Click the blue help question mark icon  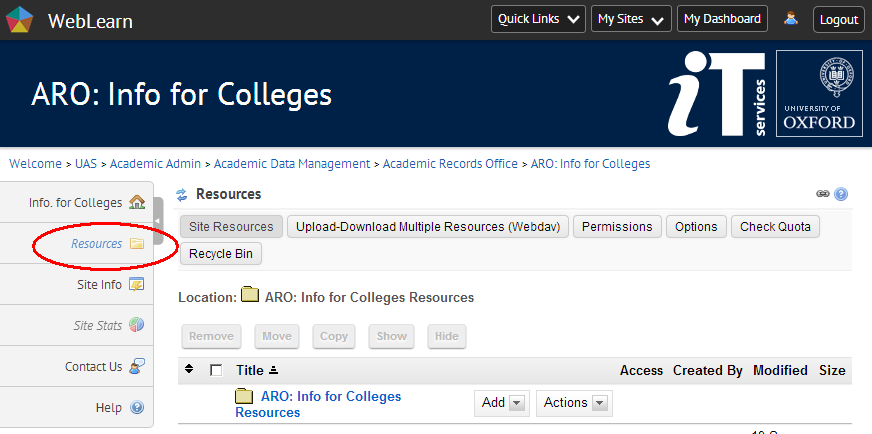841,195
